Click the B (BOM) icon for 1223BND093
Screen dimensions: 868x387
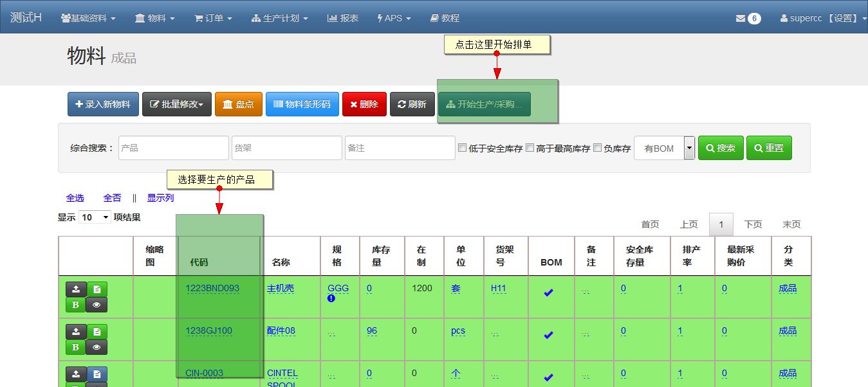coord(75,305)
